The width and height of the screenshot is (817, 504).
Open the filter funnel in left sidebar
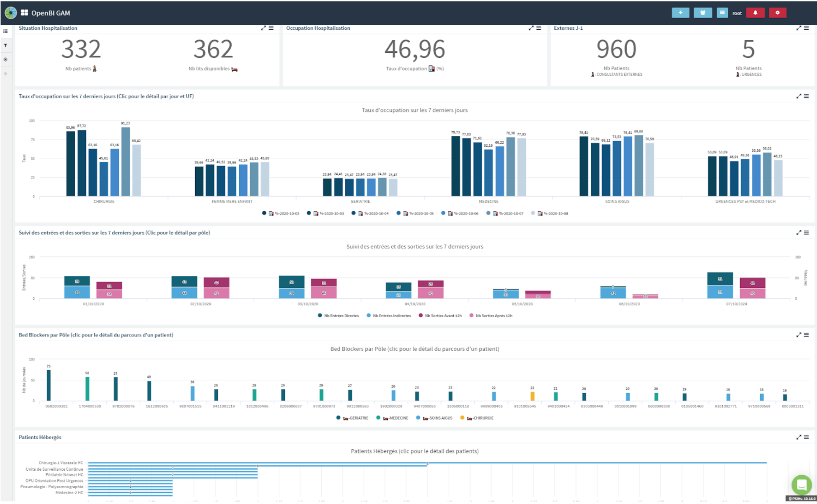point(5,46)
